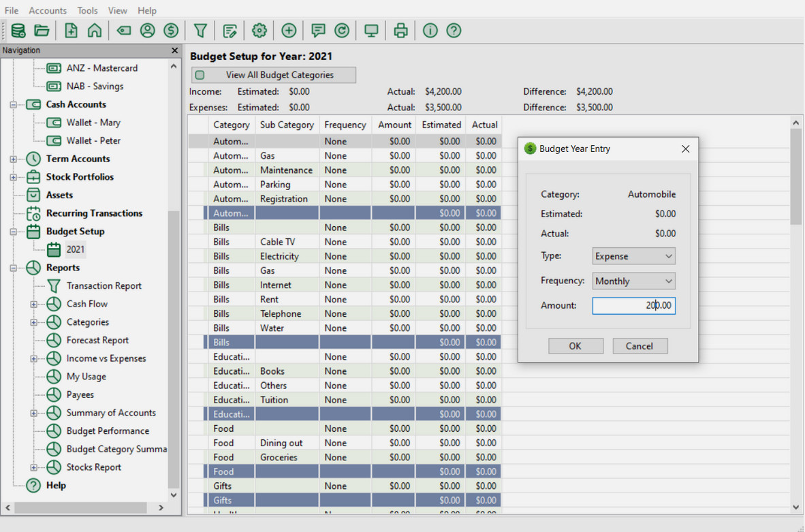The image size is (805, 532).
Task: Expand the Stock Portfolios tree node
Action: [14, 177]
